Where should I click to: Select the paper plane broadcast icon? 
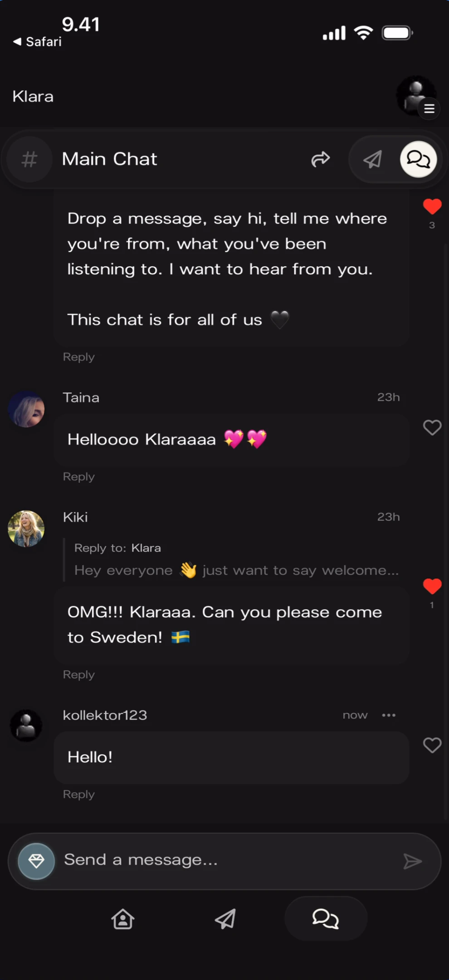click(x=372, y=159)
